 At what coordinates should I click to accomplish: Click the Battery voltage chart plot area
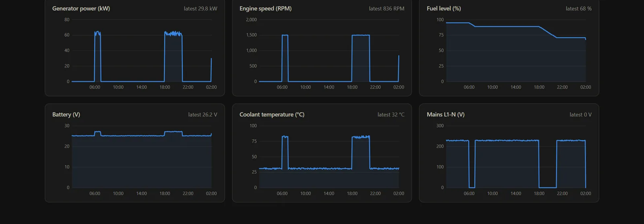pos(142,157)
